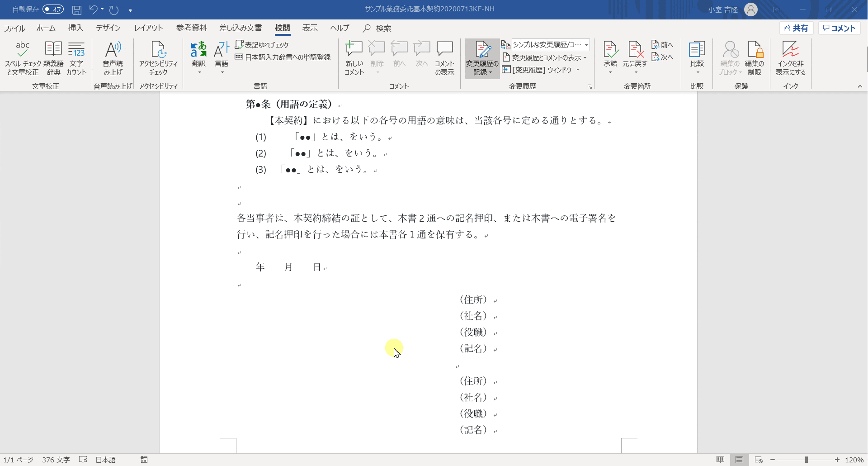868x466 pixels.
Task: Switch to the デザイン tab
Action: 108,28
